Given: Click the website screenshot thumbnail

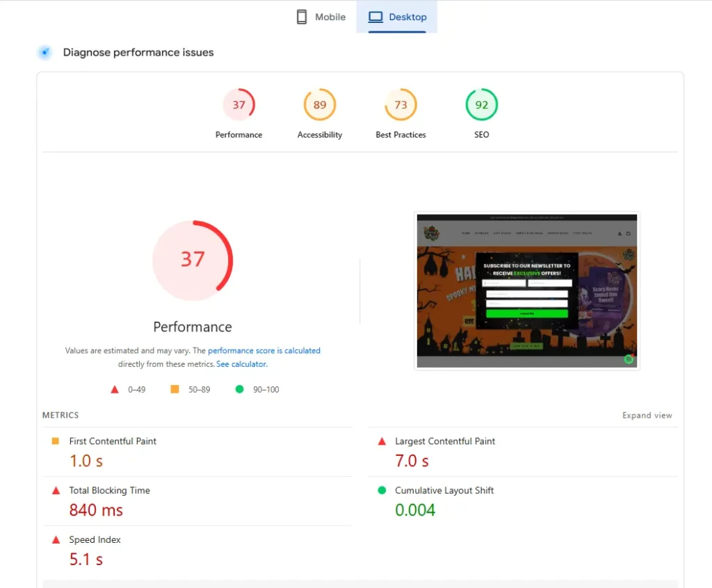Looking at the screenshot, I should point(527,291).
